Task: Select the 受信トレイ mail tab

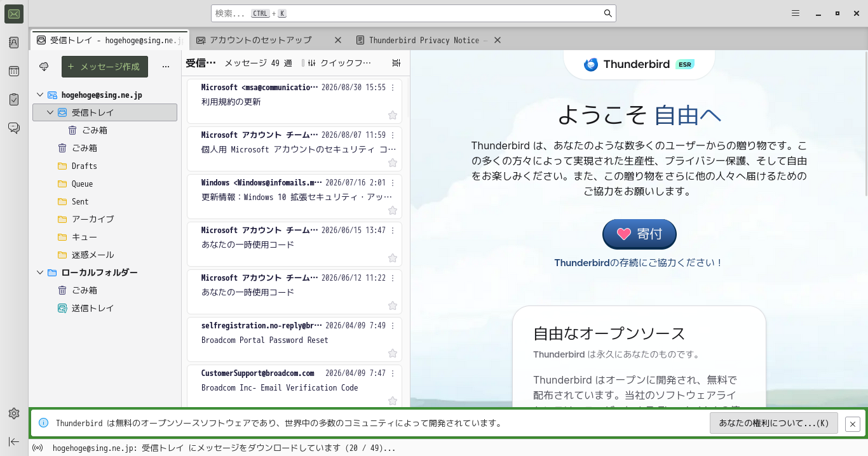Action: pyautogui.click(x=110, y=40)
